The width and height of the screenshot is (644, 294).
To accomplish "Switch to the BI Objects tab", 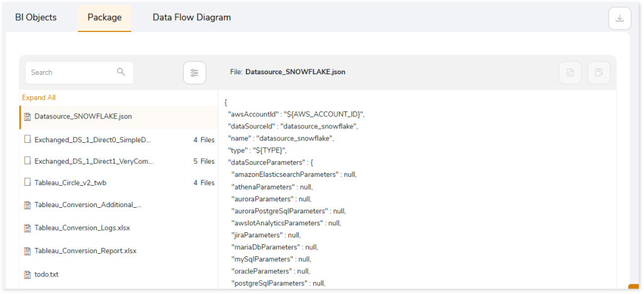I will [36, 18].
